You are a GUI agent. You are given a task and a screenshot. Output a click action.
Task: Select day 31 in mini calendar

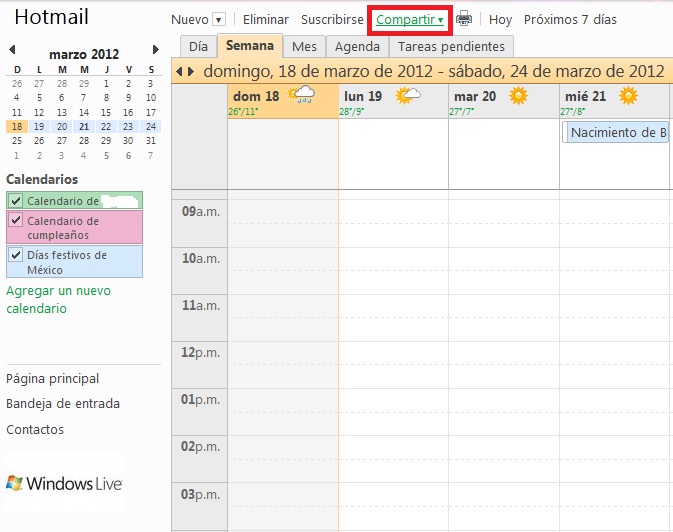(151, 141)
